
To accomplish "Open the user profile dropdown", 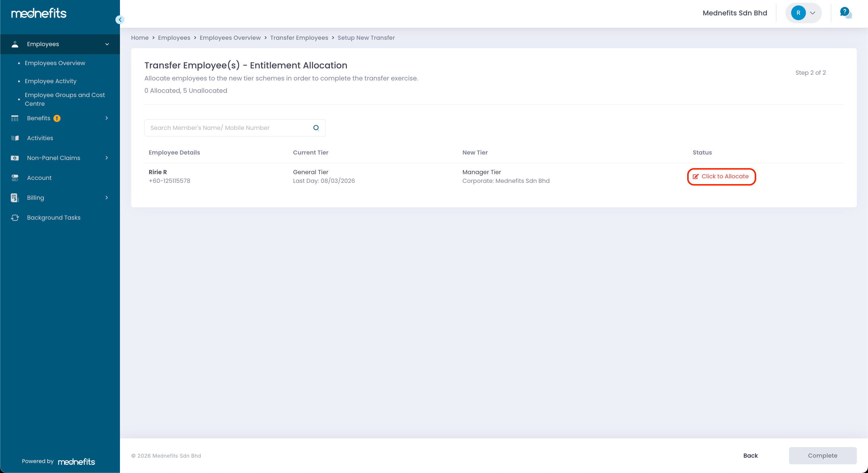I will point(803,13).
